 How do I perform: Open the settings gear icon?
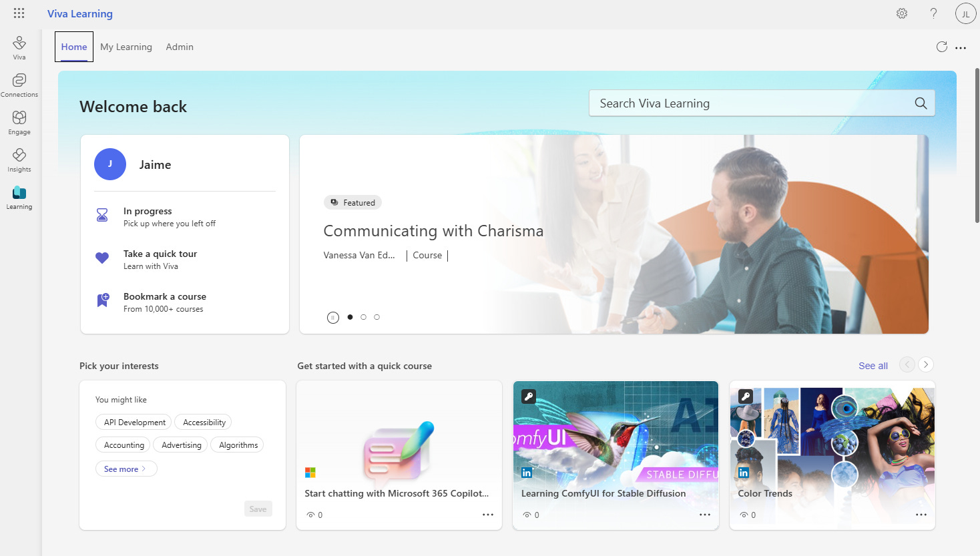pyautogui.click(x=902, y=13)
